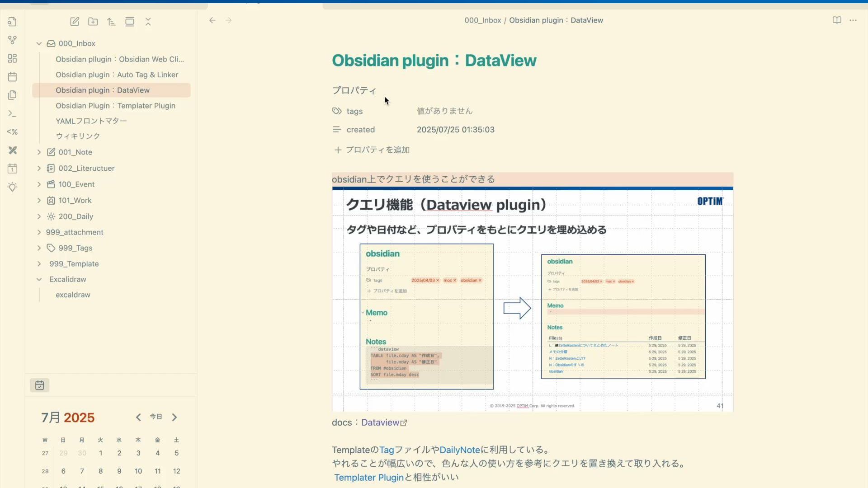Click auto-reveal current file icon

tap(130, 22)
